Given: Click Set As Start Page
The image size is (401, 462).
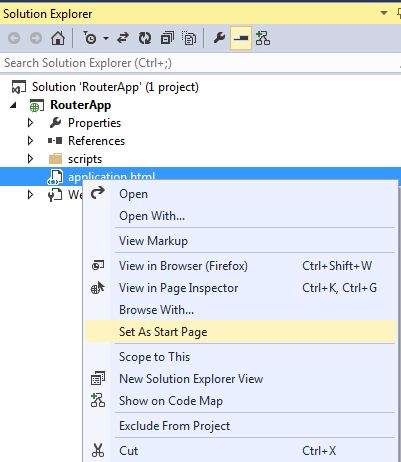Looking at the screenshot, I should 240,332.
